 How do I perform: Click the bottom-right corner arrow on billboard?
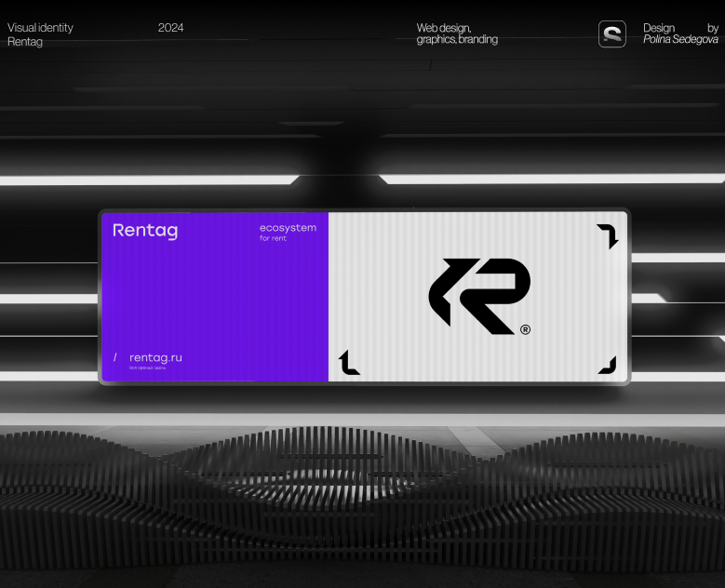coord(608,365)
